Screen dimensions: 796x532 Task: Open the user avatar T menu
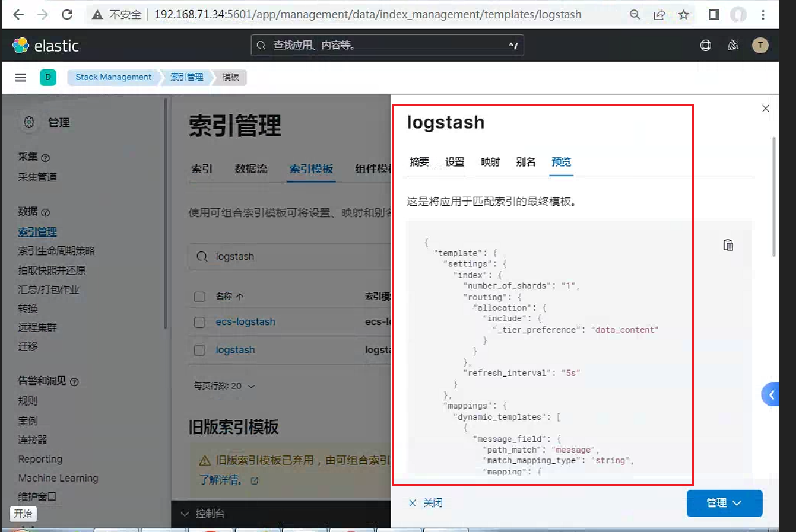coord(760,46)
